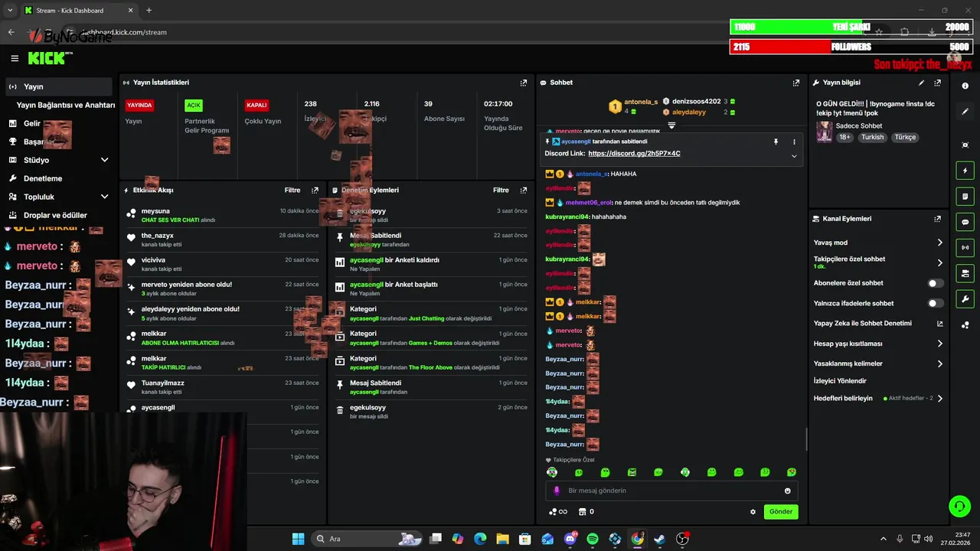Click the chat panel scrollbar
This screenshot has height=551, width=980.
806,439
